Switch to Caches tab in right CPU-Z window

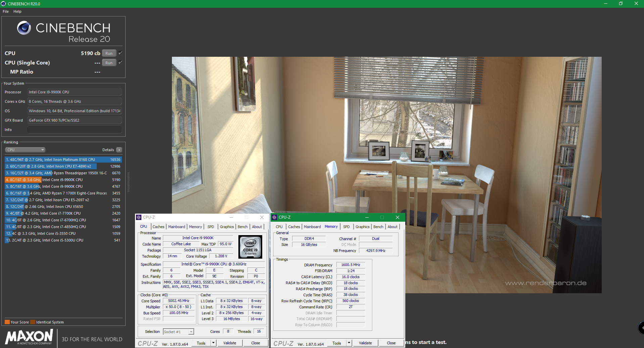coord(294,227)
